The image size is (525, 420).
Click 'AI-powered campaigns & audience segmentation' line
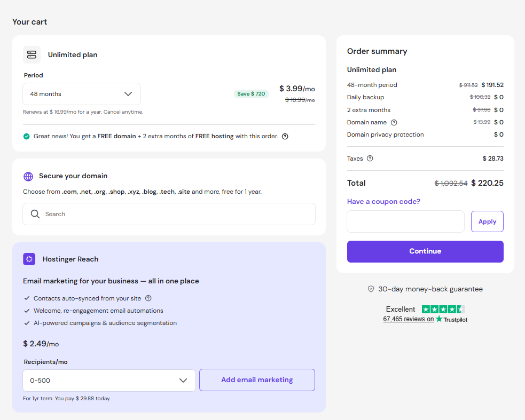(x=105, y=323)
